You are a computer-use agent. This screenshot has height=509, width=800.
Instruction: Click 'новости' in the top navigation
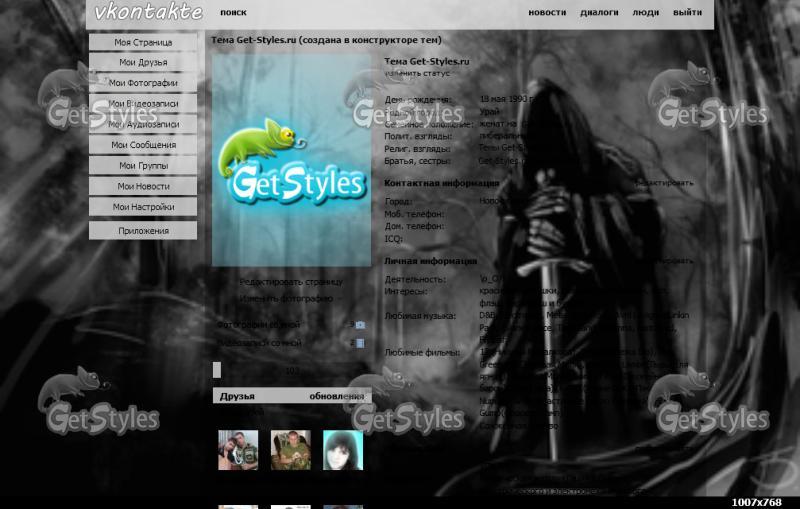tap(547, 13)
